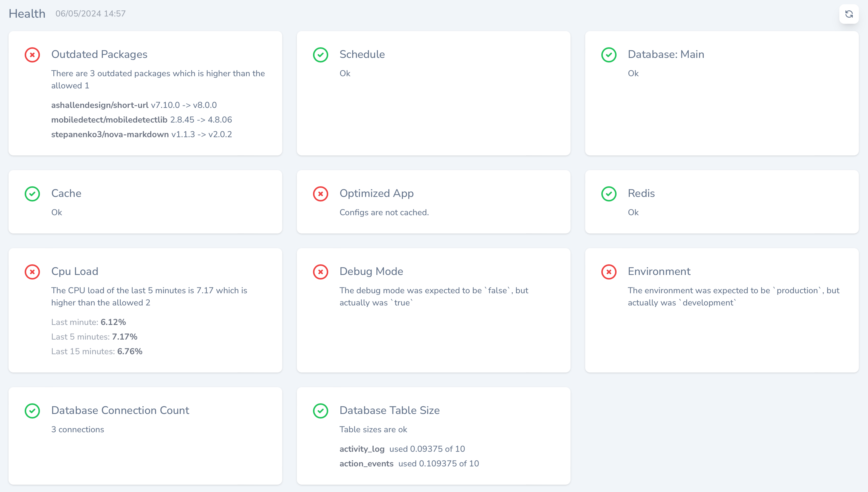Click the 06/05/2024 14:57 timestamp
This screenshot has height=492, width=868.
pyautogui.click(x=91, y=13)
